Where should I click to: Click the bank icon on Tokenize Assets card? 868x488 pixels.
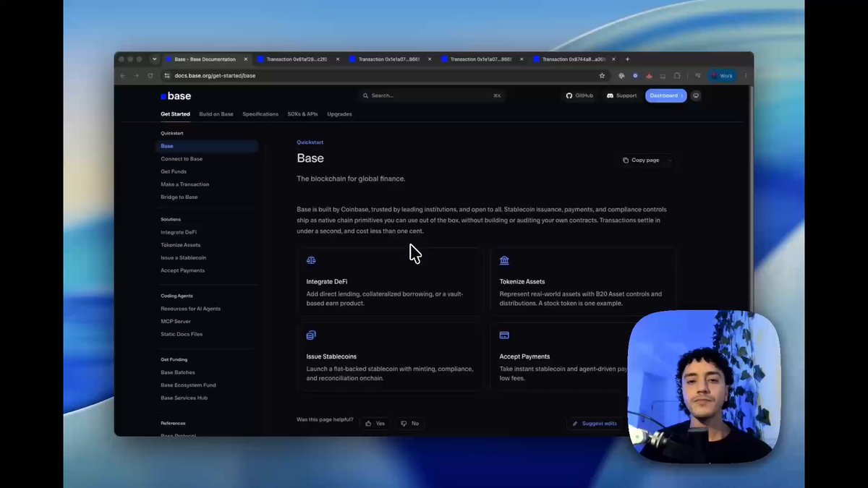pos(504,260)
